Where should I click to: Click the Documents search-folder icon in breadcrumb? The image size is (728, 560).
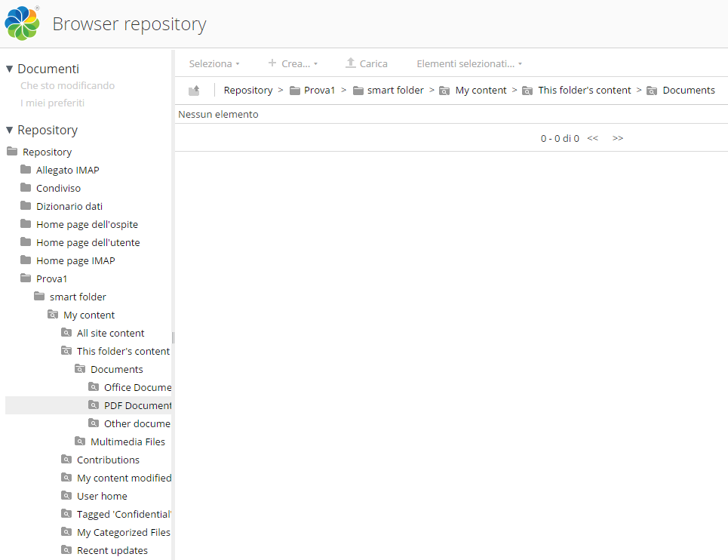pos(652,91)
